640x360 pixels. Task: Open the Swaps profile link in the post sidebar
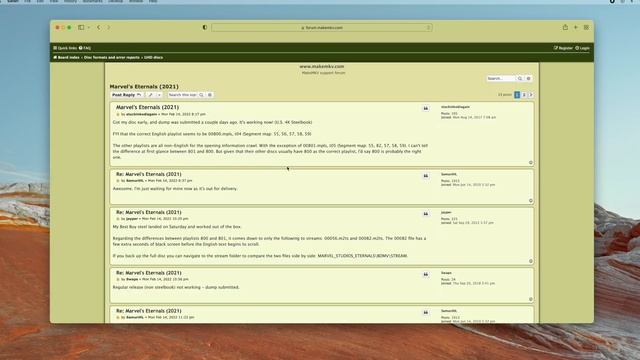coord(446,273)
